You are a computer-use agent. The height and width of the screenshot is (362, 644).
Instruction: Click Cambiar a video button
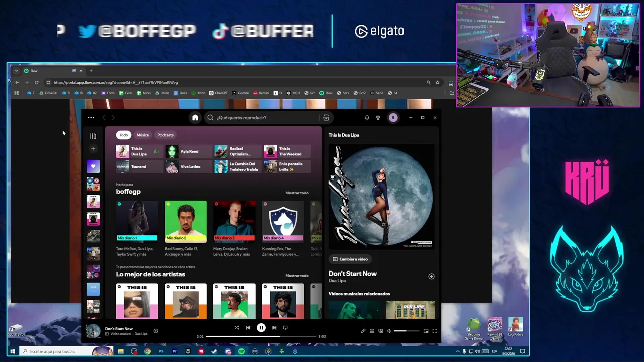tap(351, 259)
